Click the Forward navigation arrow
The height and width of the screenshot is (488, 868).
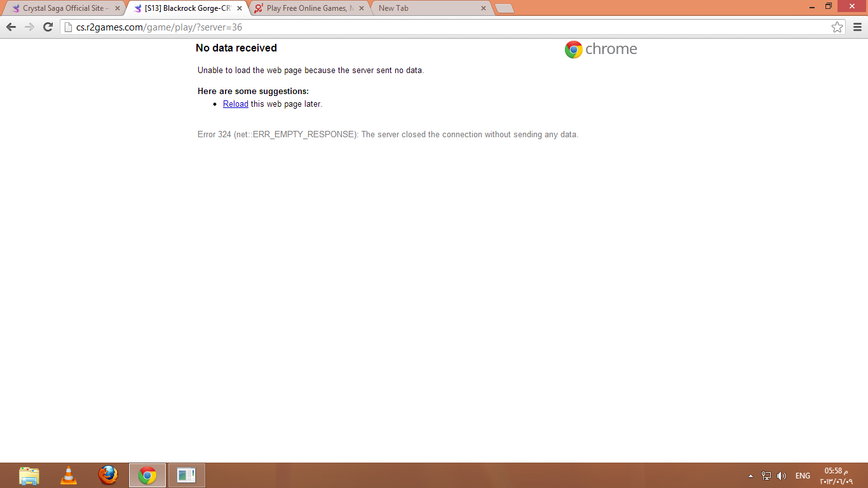pos(29,27)
